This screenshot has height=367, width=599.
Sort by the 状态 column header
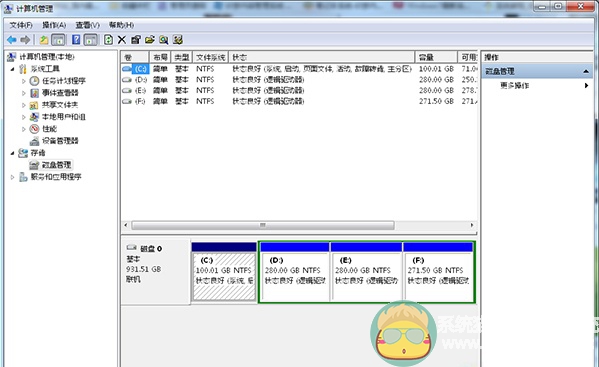(322, 57)
